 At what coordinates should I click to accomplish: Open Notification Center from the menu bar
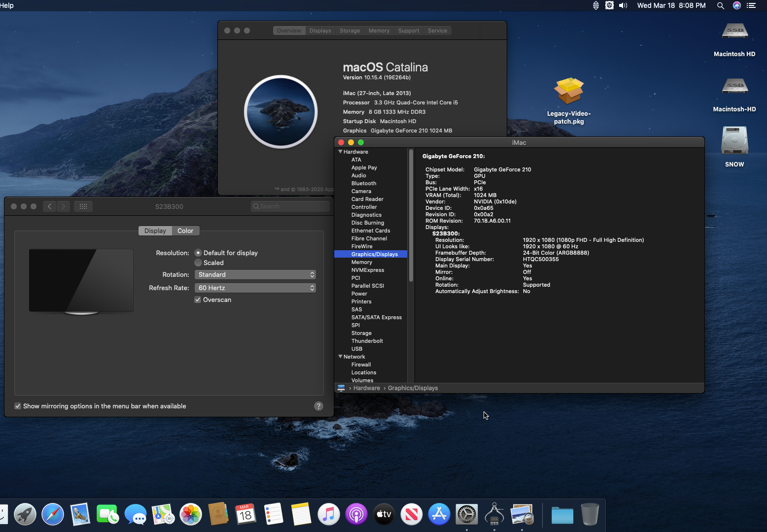click(x=751, y=5)
